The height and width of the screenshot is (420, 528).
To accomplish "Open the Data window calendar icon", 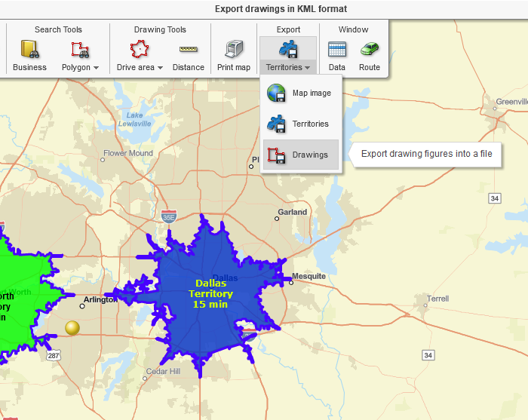I will pyautogui.click(x=336, y=50).
